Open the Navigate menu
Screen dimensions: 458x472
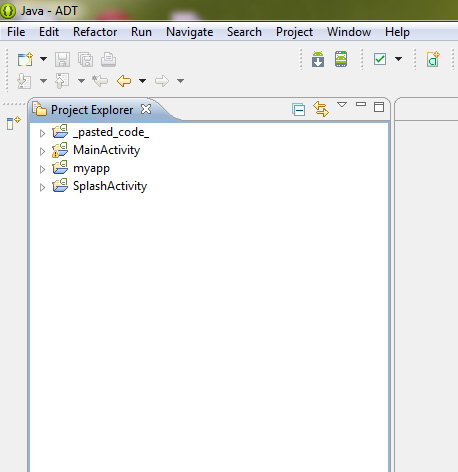pyautogui.click(x=190, y=32)
